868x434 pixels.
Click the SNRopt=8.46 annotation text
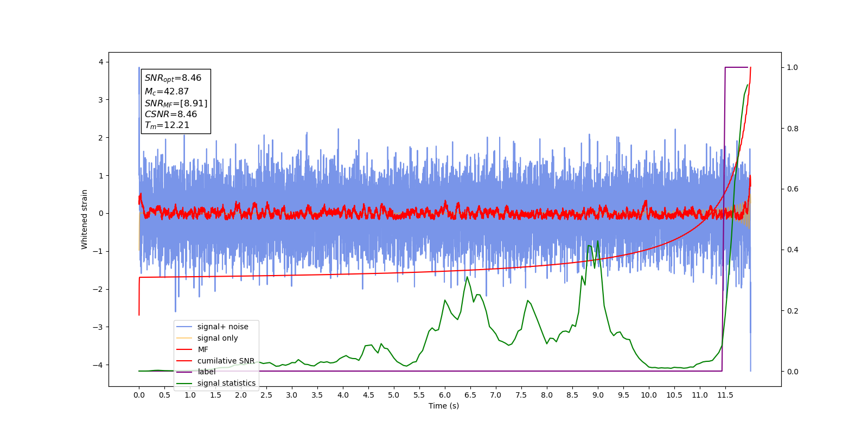(173, 78)
